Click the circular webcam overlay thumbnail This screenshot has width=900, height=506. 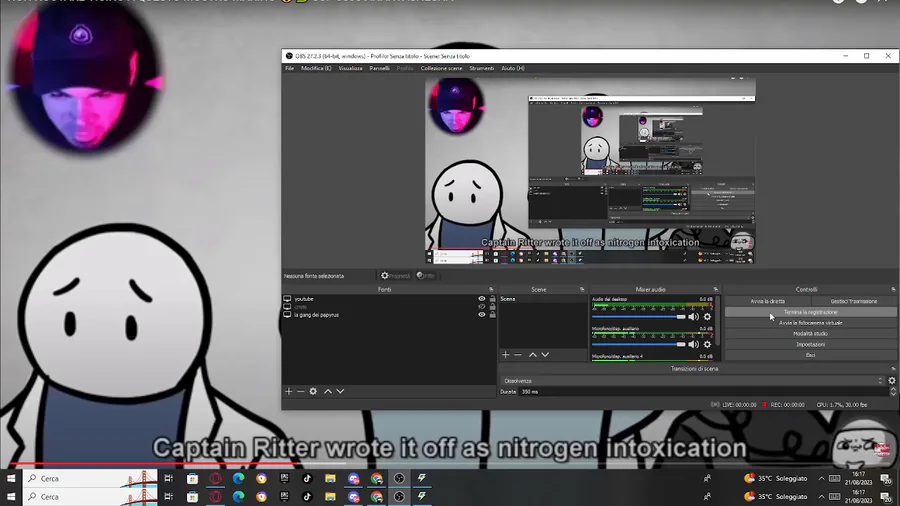pos(84,79)
